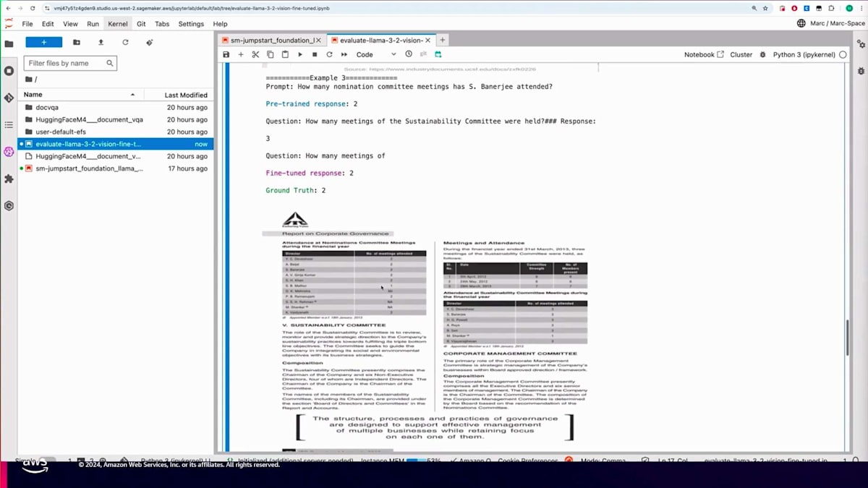Add a new tab with plus button

click(443, 40)
